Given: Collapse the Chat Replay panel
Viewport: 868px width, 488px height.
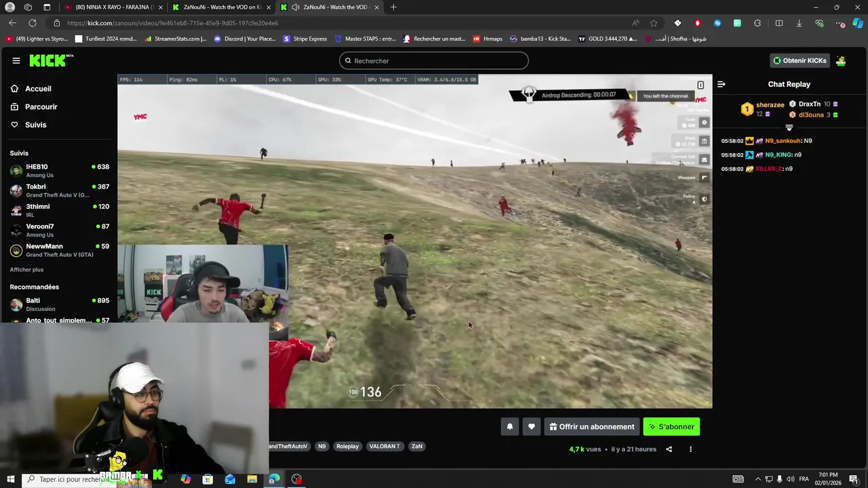Looking at the screenshot, I should (721, 84).
